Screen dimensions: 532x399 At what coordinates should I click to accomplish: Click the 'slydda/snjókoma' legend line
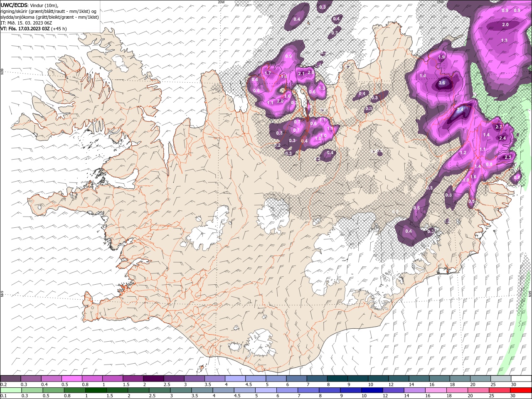pyautogui.click(x=49, y=17)
